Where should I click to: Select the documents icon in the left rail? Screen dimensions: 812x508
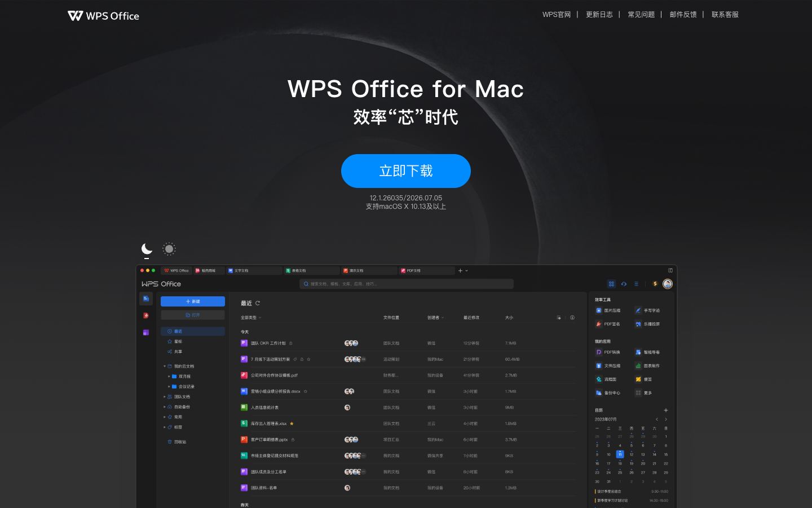[x=146, y=299]
